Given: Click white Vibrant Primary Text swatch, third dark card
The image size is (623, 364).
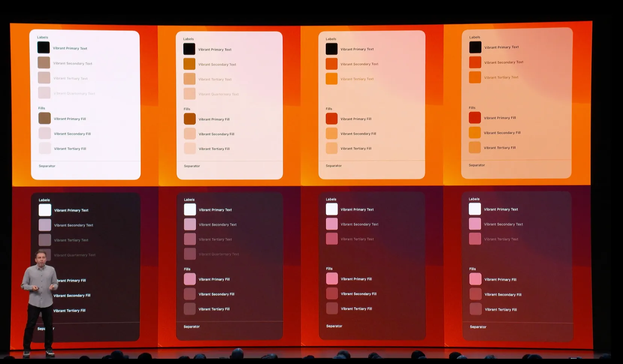Looking at the screenshot, I should click(x=332, y=209).
